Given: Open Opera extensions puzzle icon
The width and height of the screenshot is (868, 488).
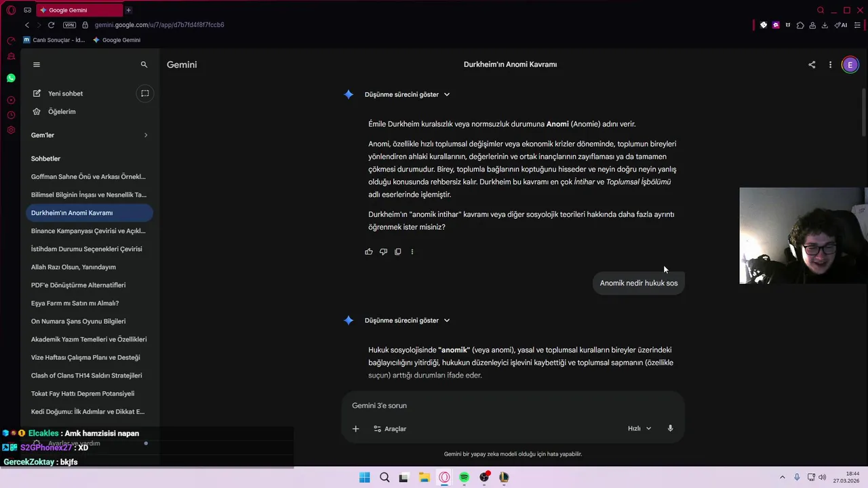Looking at the screenshot, I should [800, 25].
